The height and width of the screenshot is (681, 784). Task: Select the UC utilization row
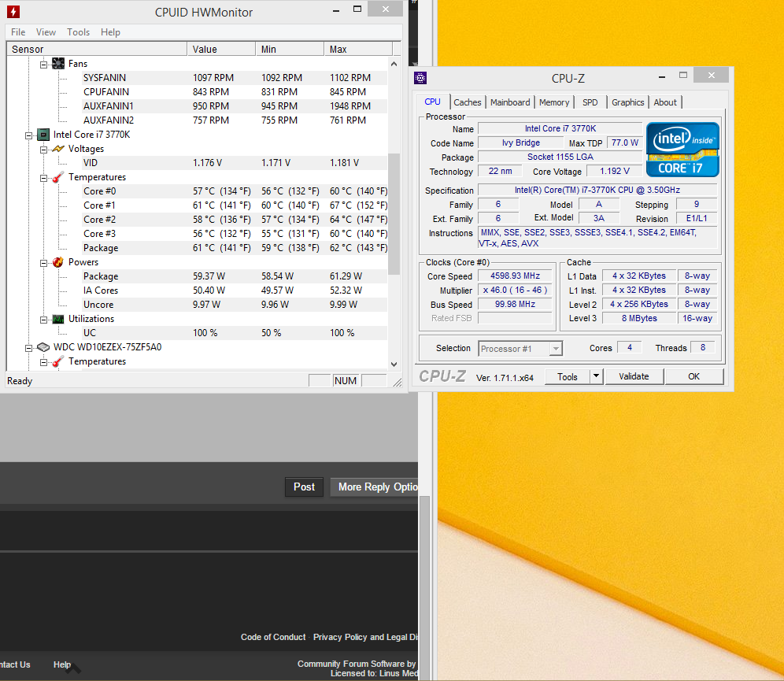coord(235,333)
